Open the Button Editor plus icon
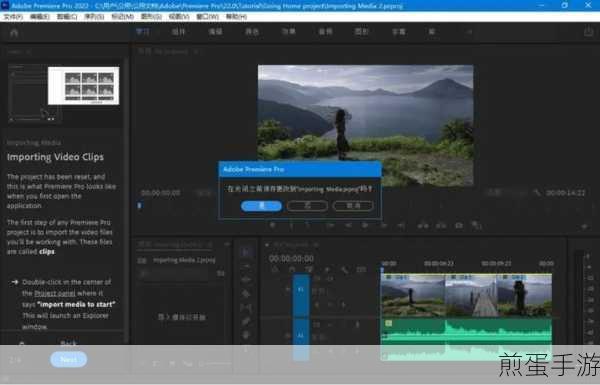 [584, 227]
